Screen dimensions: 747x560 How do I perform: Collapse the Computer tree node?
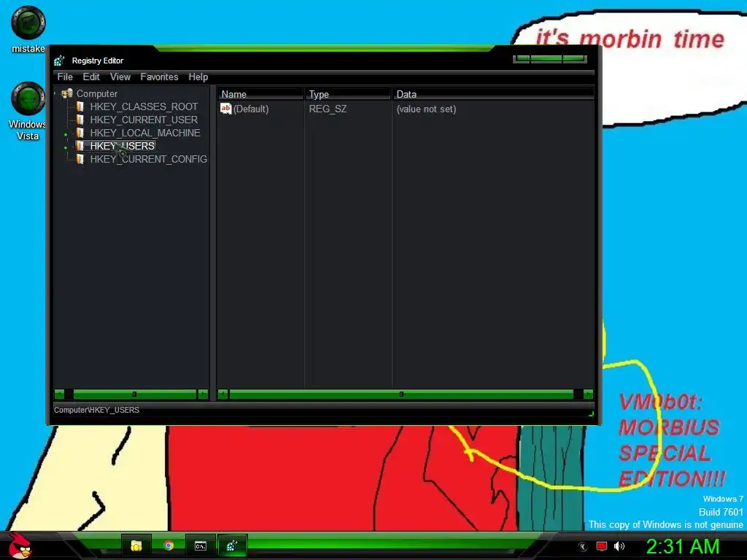click(55, 93)
